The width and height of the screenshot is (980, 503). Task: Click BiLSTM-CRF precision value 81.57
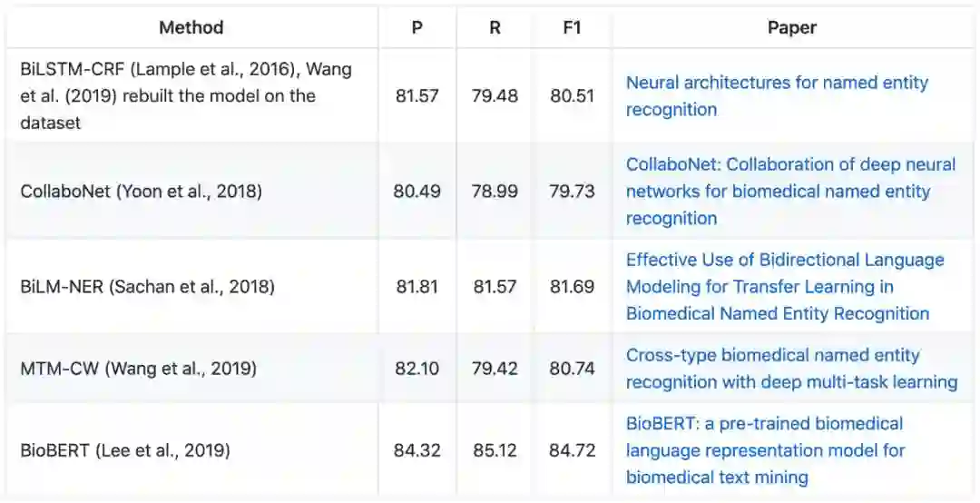pos(416,95)
